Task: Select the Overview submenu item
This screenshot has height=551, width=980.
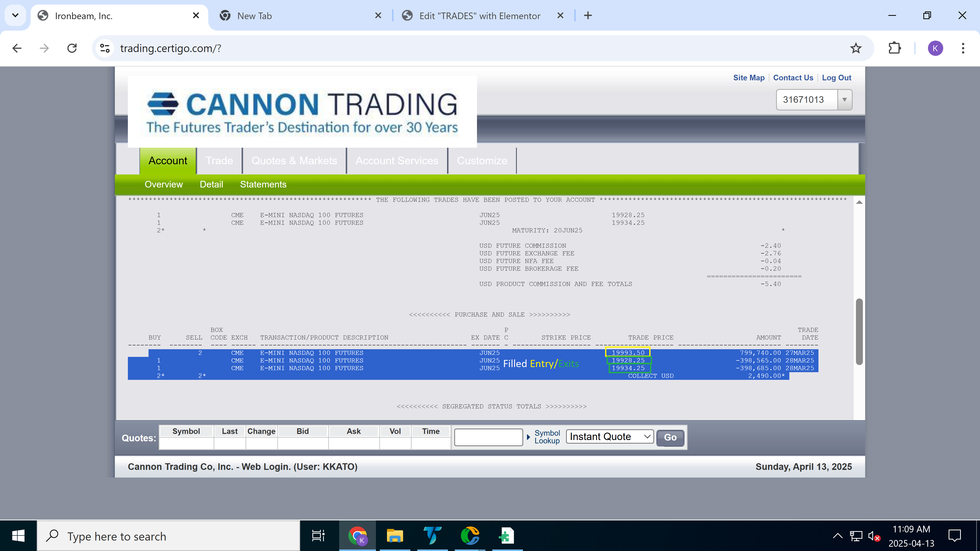Action: click(164, 184)
